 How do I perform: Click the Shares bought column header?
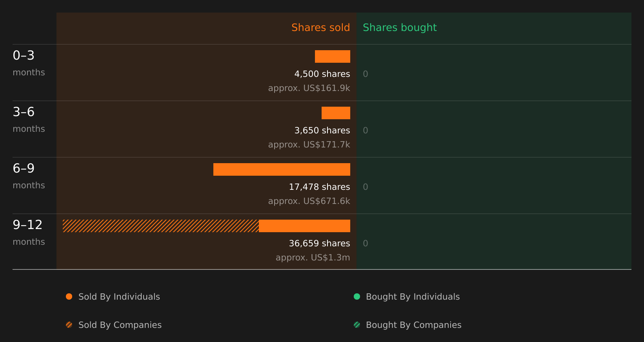(400, 28)
